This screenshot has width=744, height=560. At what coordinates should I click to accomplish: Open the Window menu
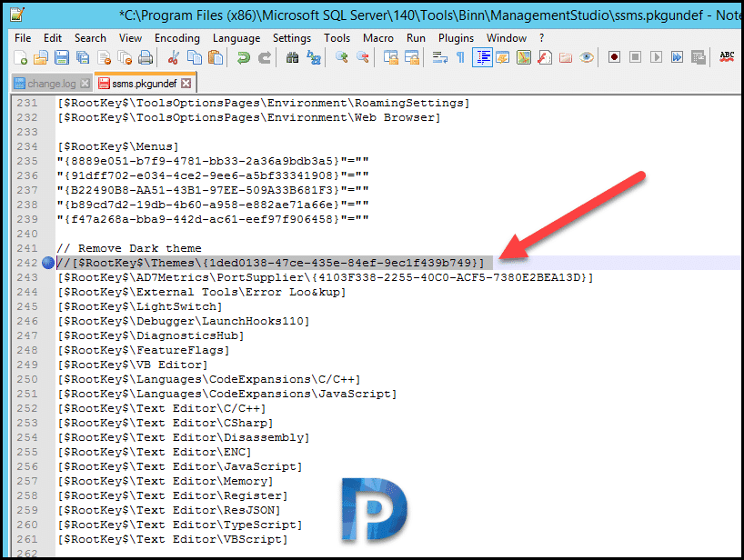(x=507, y=38)
